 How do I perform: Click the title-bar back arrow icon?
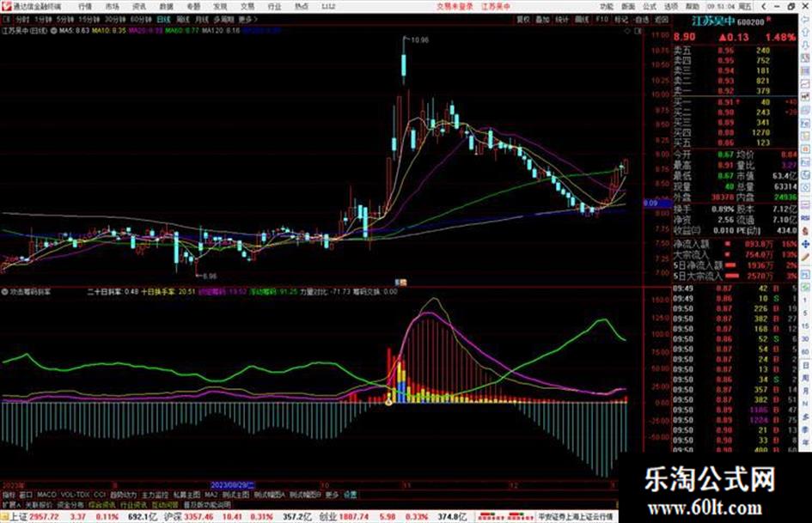[x=764, y=7]
